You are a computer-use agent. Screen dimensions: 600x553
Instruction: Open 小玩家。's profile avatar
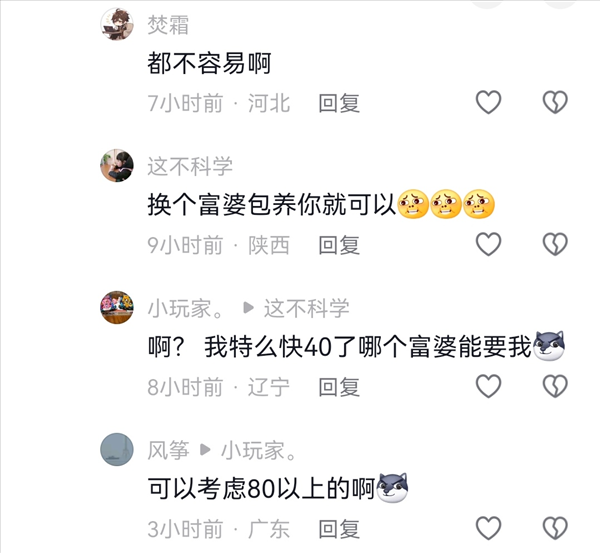point(117,308)
